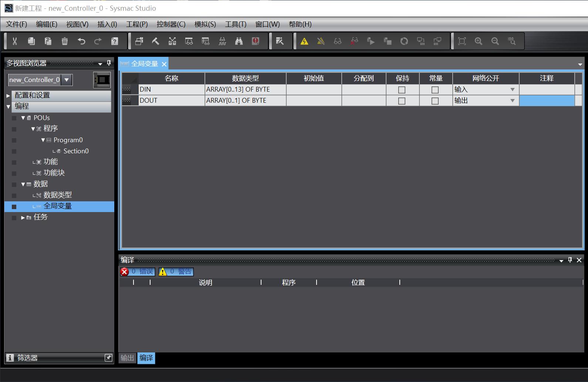Screen dimensions: 588x382
Task: Click the pin icon on 筛选器 bar
Action: point(108,358)
